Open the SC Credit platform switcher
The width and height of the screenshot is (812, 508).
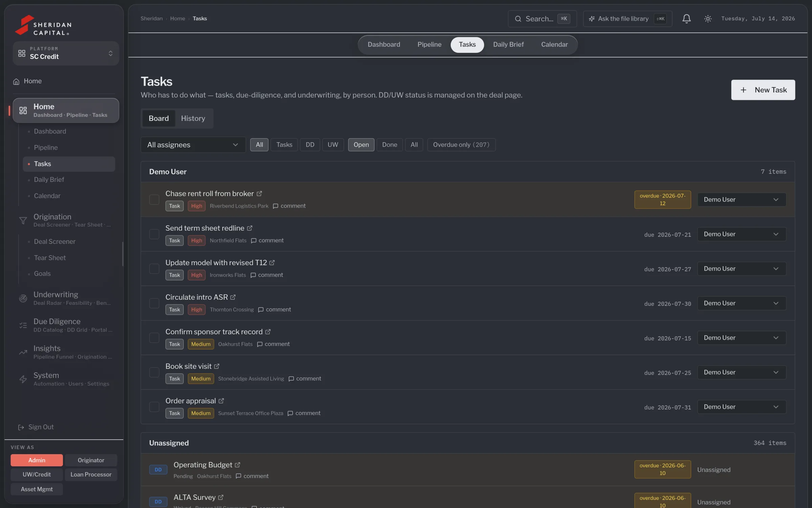pos(66,54)
